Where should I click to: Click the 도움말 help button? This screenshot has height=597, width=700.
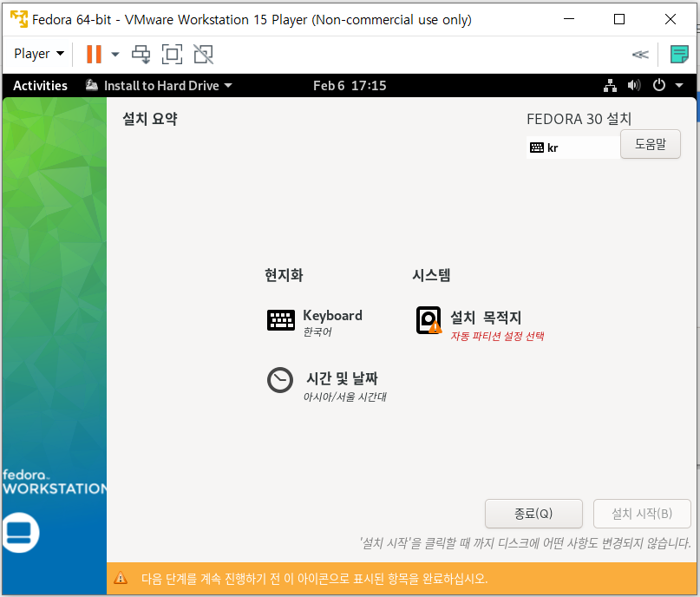pos(650,144)
